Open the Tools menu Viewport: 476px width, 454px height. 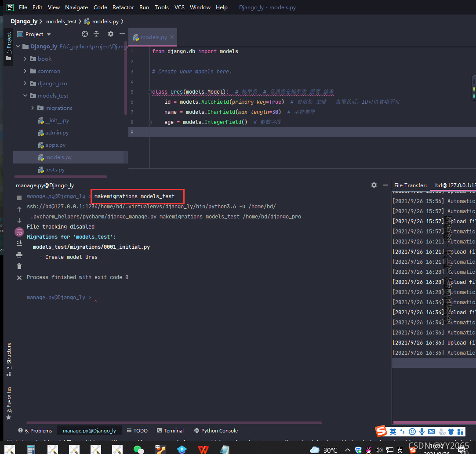point(161,7)
